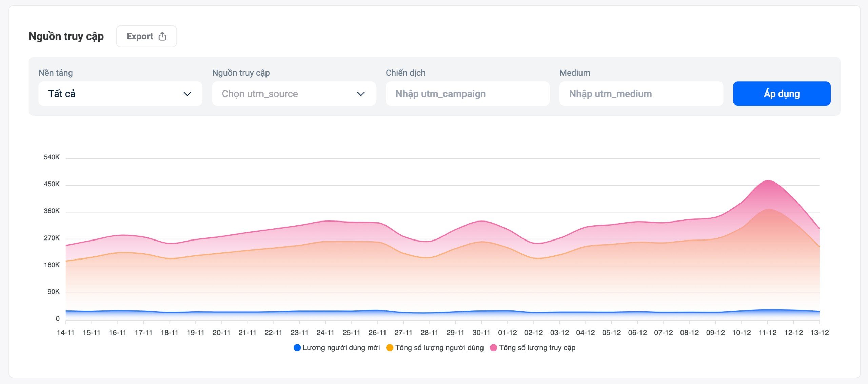Image resolution: width=868 pixels, height=384 pixels.
Task: Click the blue legend color dot
Action: [297, 348]
